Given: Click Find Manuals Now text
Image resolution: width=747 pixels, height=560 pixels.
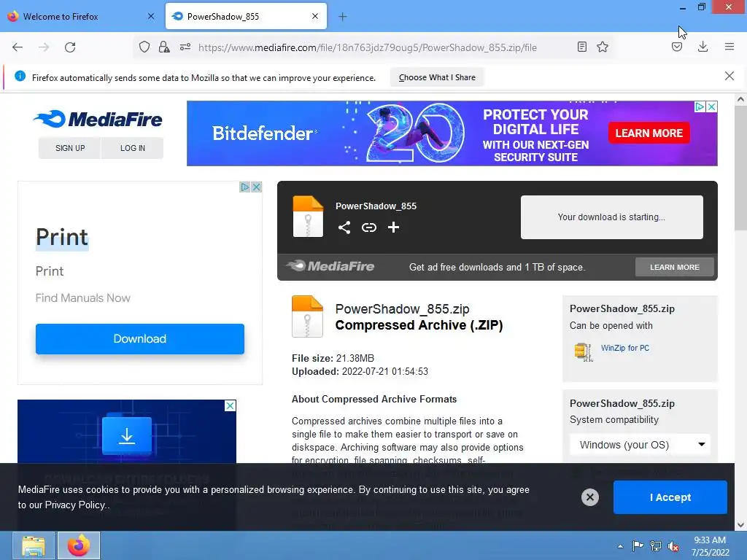Looking at the screenshot, I should [x=83, y=298].
